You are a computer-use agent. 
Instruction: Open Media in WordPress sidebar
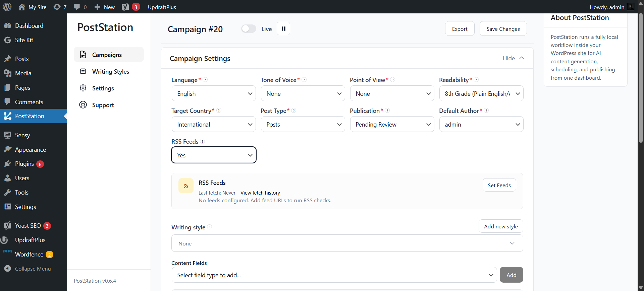pyautogui.click(x=34, y=73)
